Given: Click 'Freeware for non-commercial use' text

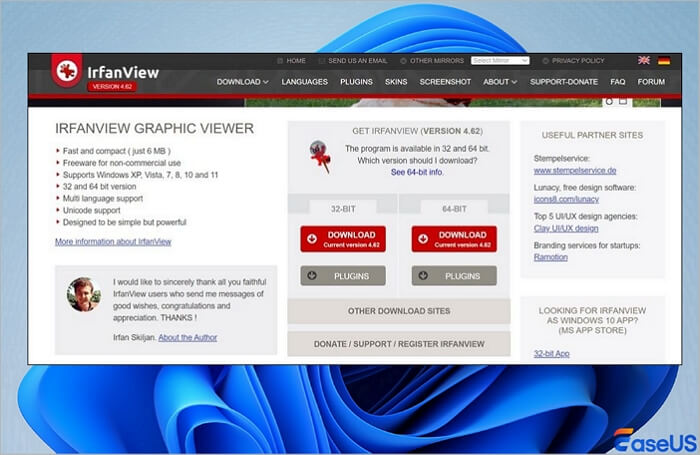Looking at the screenshot, I should (x=122, y=163).
